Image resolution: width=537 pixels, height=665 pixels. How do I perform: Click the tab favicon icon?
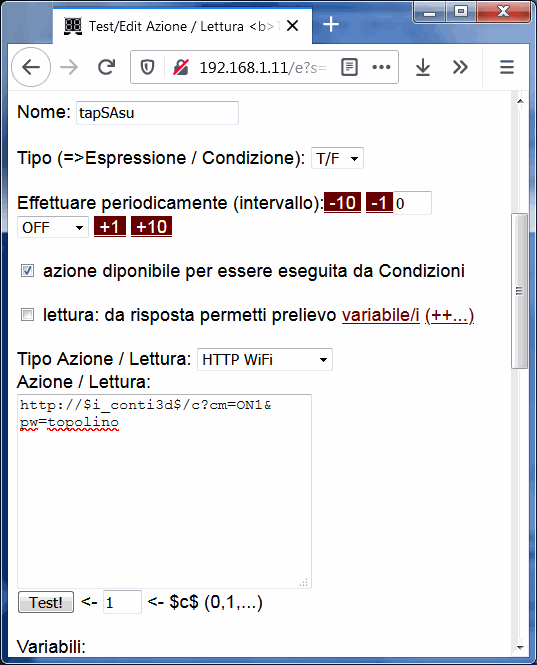click(73, 26)
